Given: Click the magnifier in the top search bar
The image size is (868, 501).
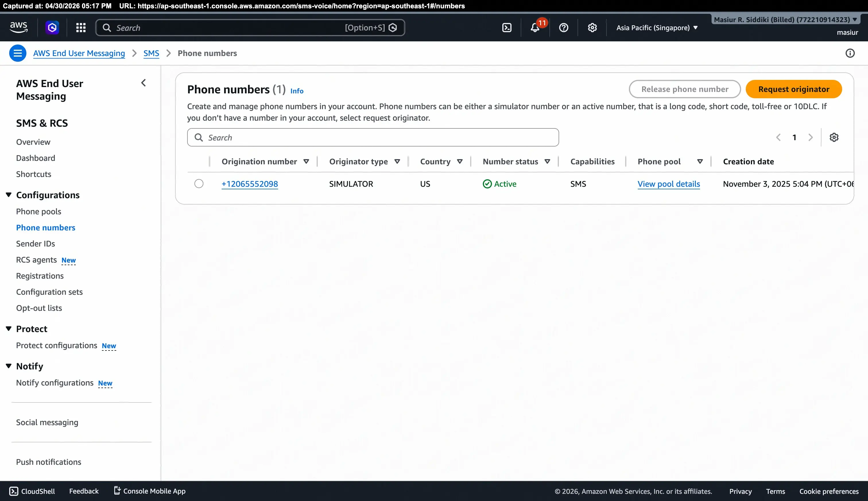Looking at the screenshot, I should (107, 28).
